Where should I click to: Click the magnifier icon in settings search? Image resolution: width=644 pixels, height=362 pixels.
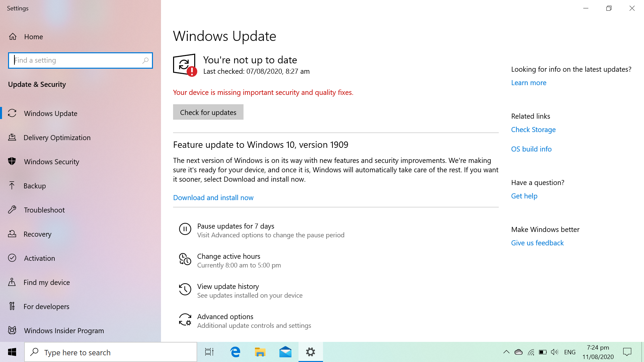coord(145,60)
